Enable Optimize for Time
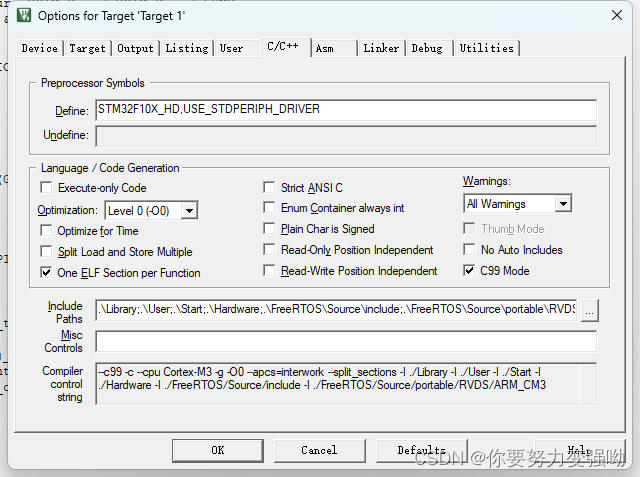The width and height of the screenshot is (640, 477). pos(47,231)
